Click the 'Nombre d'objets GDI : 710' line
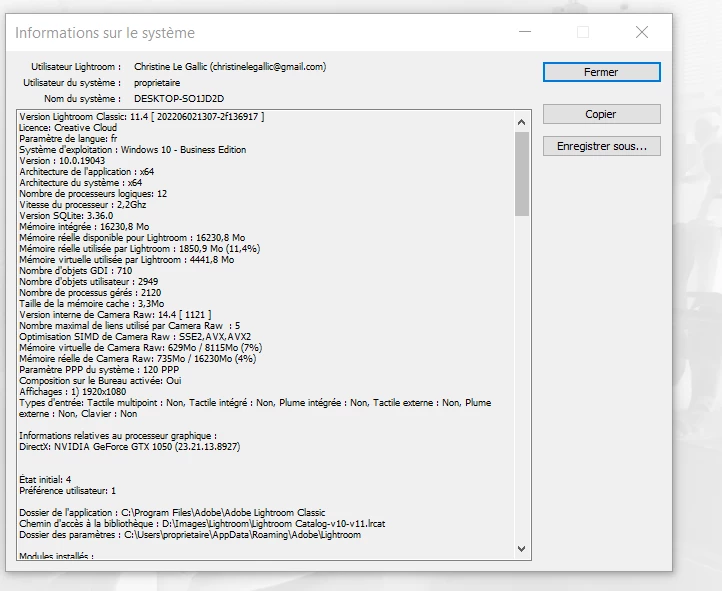The height and width of the screenshot is (591, 722). coord(76,271)
